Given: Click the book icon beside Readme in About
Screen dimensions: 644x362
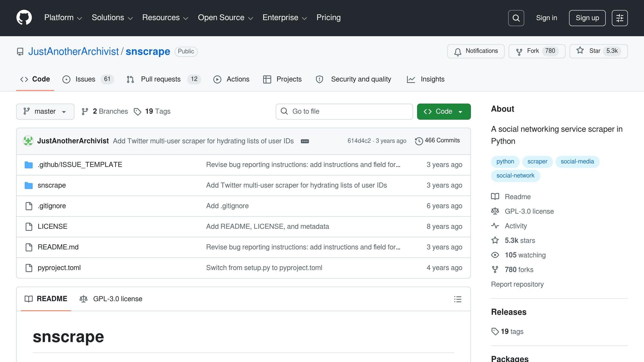Looking at the screenshot, I should [x=495, y=197].
